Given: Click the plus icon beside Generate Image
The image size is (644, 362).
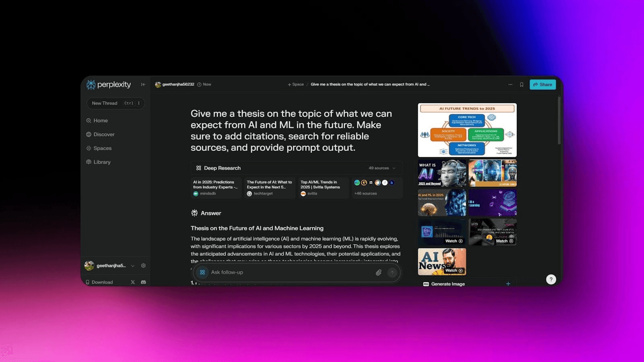Looking at the screenshot, I should pyautogui.click(x=508, y=284).
